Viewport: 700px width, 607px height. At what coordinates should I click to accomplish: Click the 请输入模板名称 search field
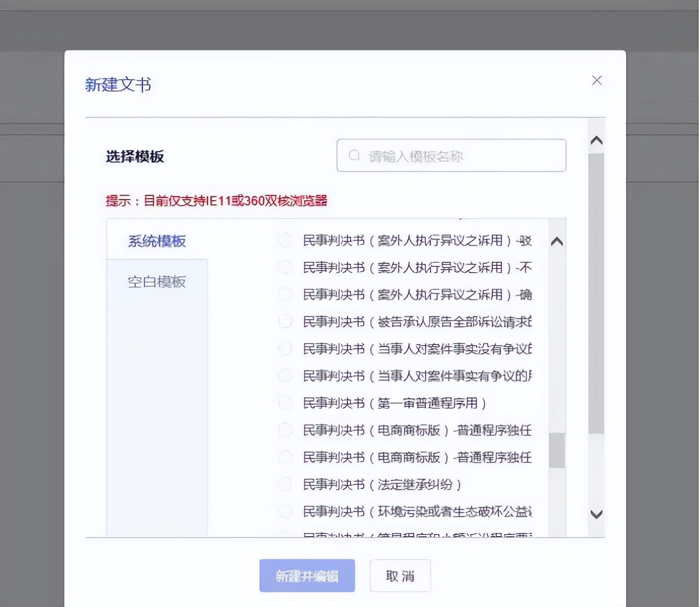(x=452, y=156)
